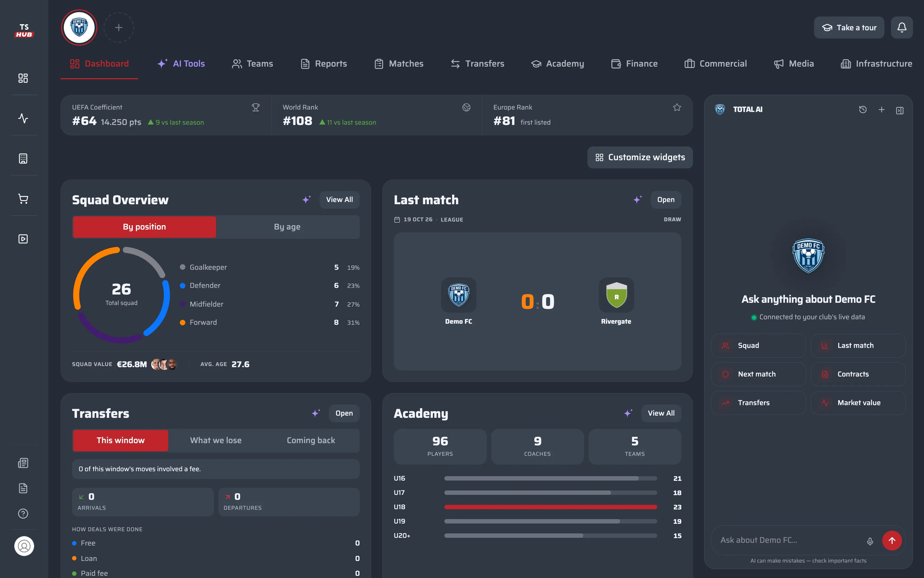This screenshot has width=924, height=578.
Task: Open the activity pulse icon in sidebar
Action: [23, 118]
